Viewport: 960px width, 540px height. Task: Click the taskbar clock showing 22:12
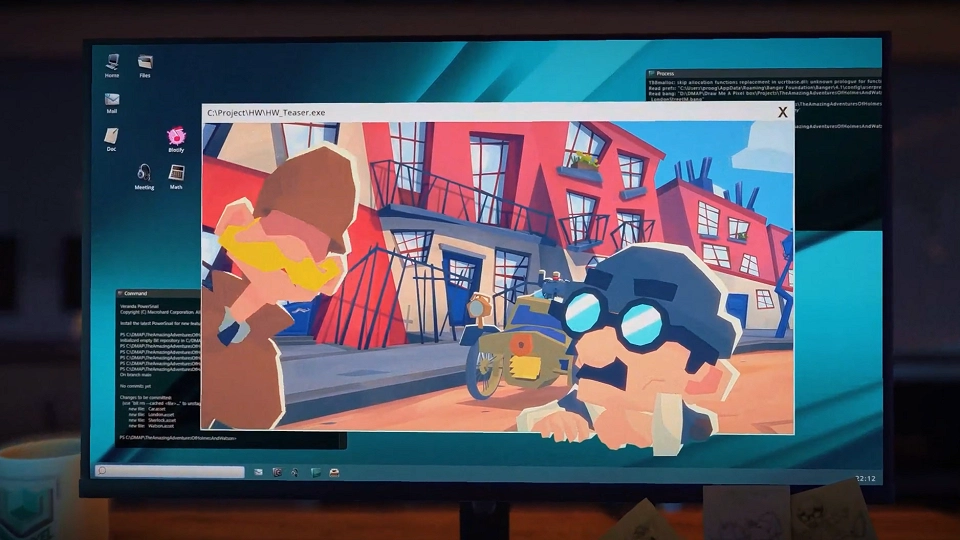864,479
